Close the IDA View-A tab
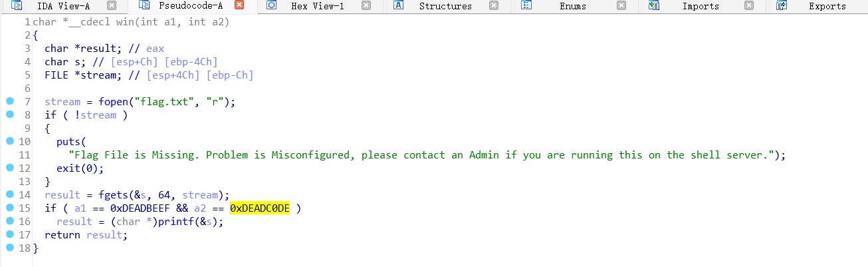Screen dimensions: 868x267 112,6
